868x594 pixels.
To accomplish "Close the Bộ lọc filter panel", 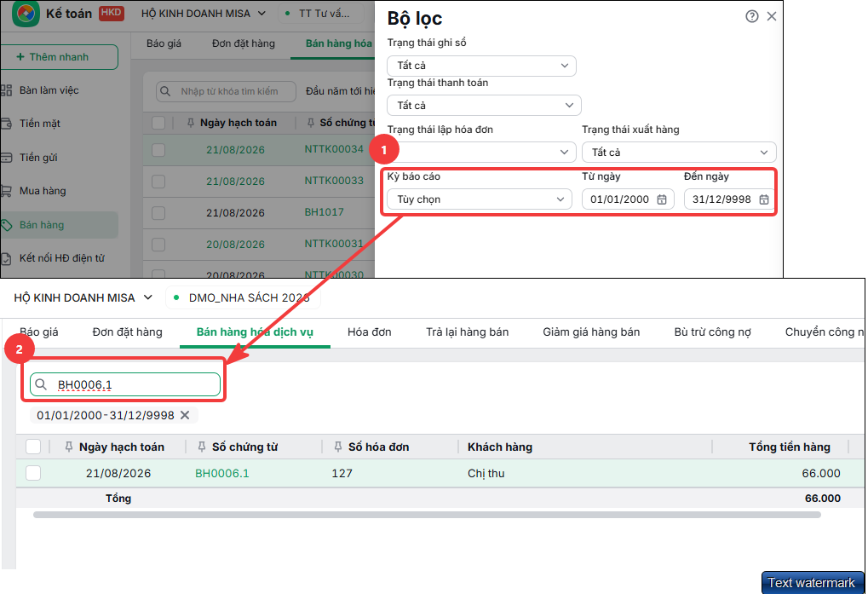I will (x=772, y=16).
